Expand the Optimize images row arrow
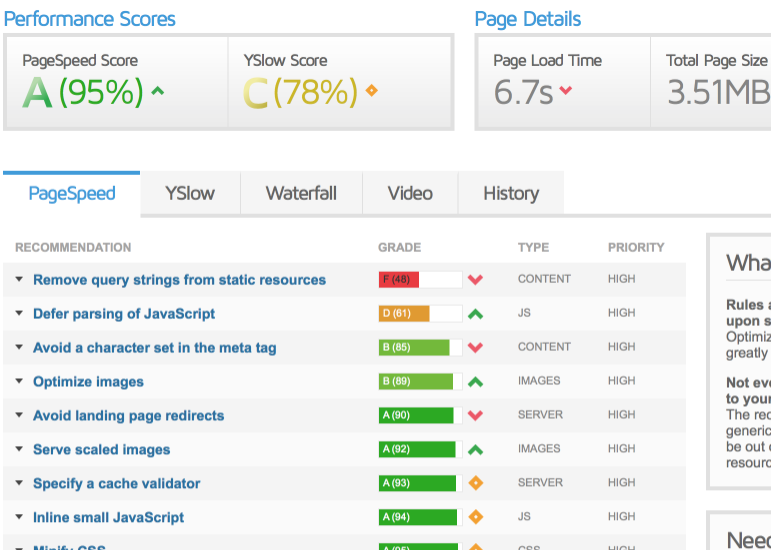The image size is (771, 550). (19, 381)
